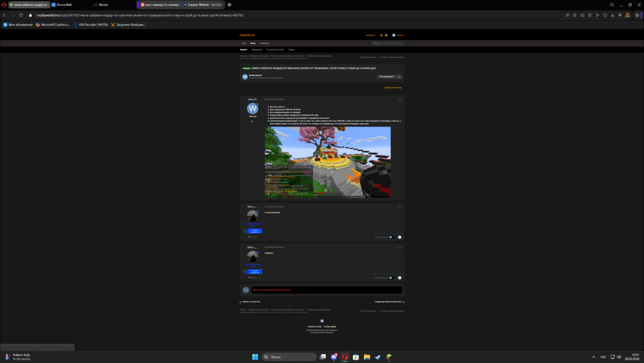
Task: Select the Активность navigation tab
Action: pos(264,43)
